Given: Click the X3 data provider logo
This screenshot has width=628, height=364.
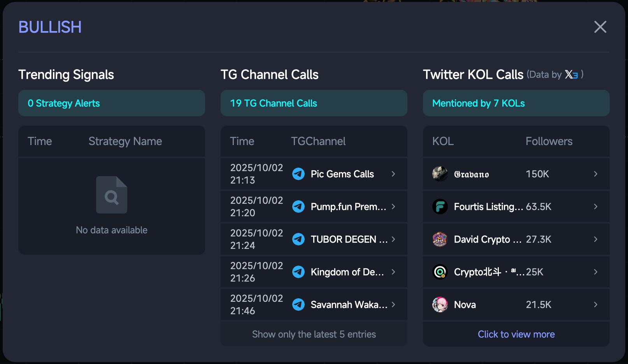Looking at the screenshot, I should click(571, 75).
